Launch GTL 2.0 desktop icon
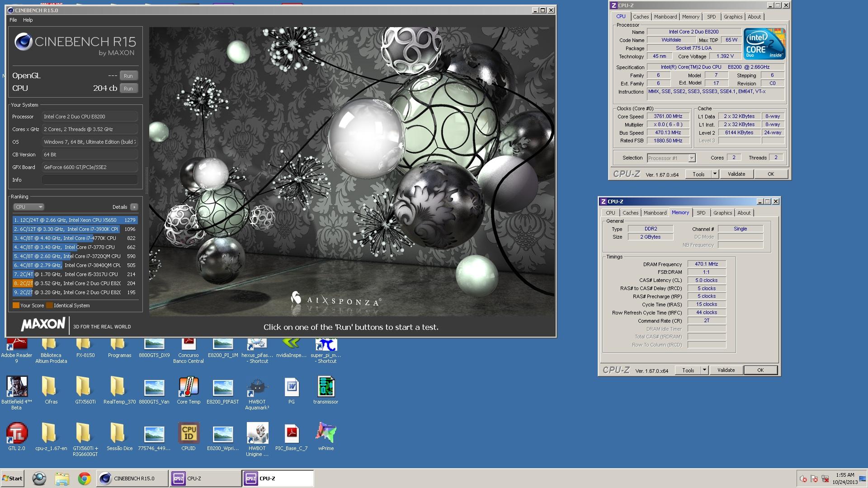Image resolution: width=868 pixels, height=488 pixels. coord(17,437)
